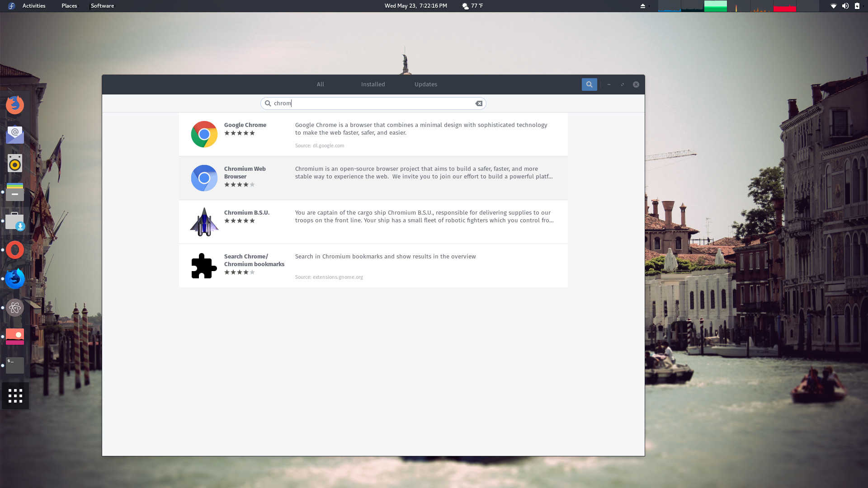Click Source: dl.google.com text
This screenshot has height=488, width=868.
tap(320, 146)
